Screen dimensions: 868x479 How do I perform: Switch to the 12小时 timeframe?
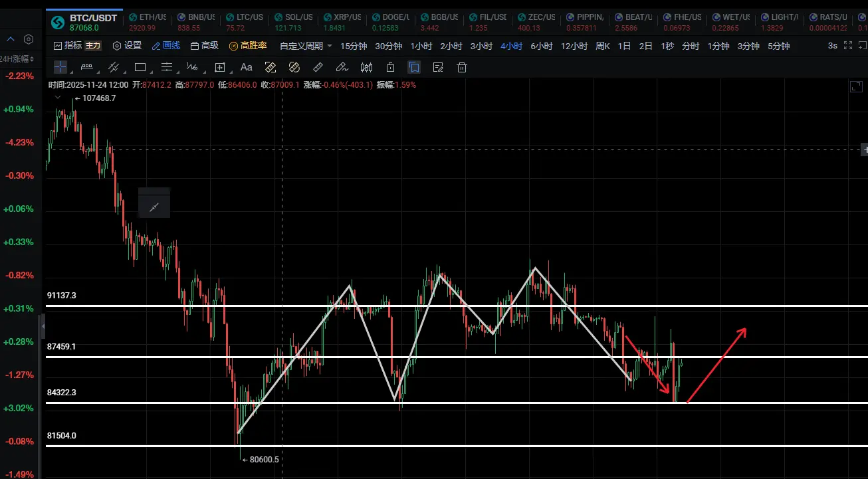point(574,46)
